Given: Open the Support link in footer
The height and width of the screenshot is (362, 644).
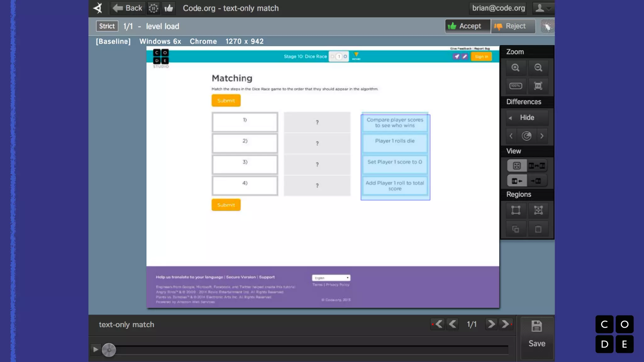Looking at the screenshot, I should coord(267,277).
